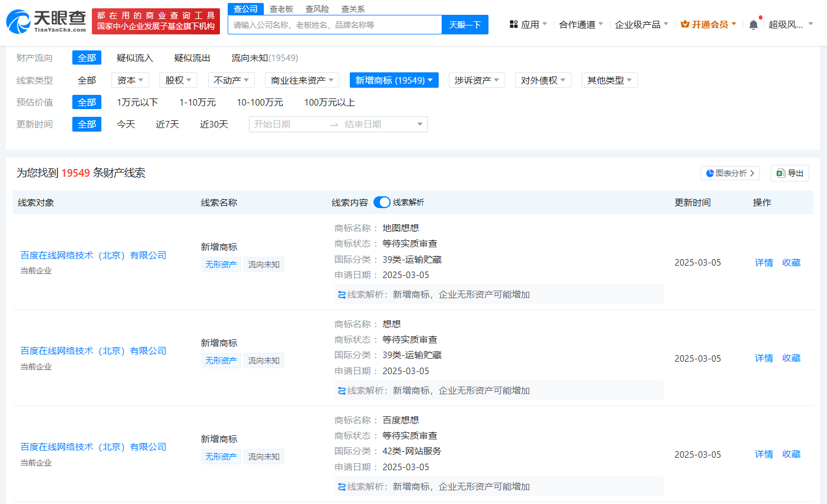Screen dimensions: 827x504
Task: Switch to the 查老板 search tab
Action: coord(282,9)
